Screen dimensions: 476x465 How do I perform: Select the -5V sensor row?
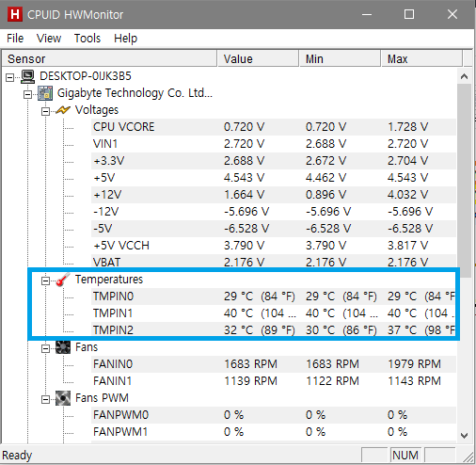coord(274,229)
